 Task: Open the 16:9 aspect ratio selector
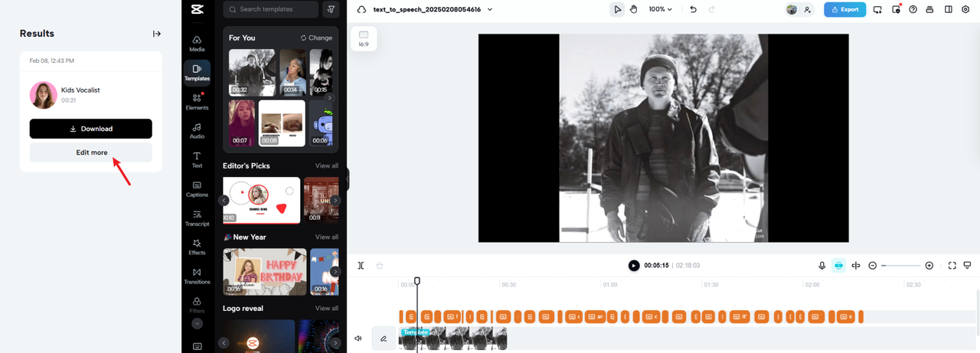point(364,39)
